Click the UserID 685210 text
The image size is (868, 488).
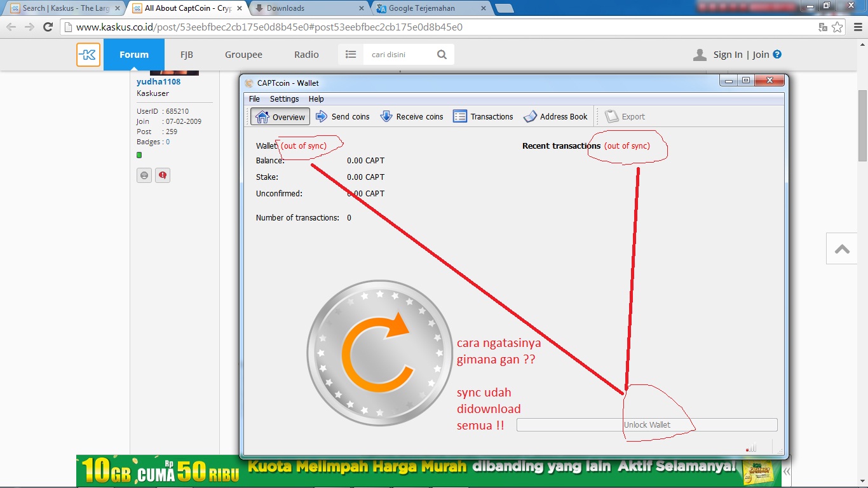click(x=163, y=111)
